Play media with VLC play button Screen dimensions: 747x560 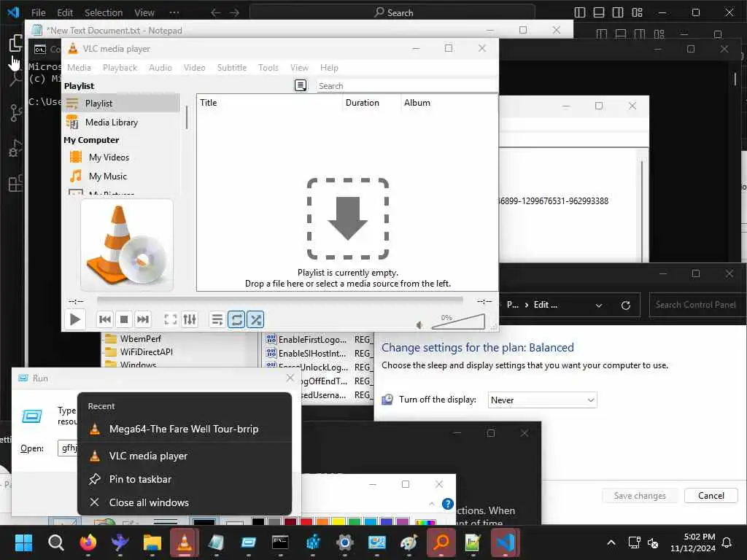pyautogui.click(x=75, y=319)
